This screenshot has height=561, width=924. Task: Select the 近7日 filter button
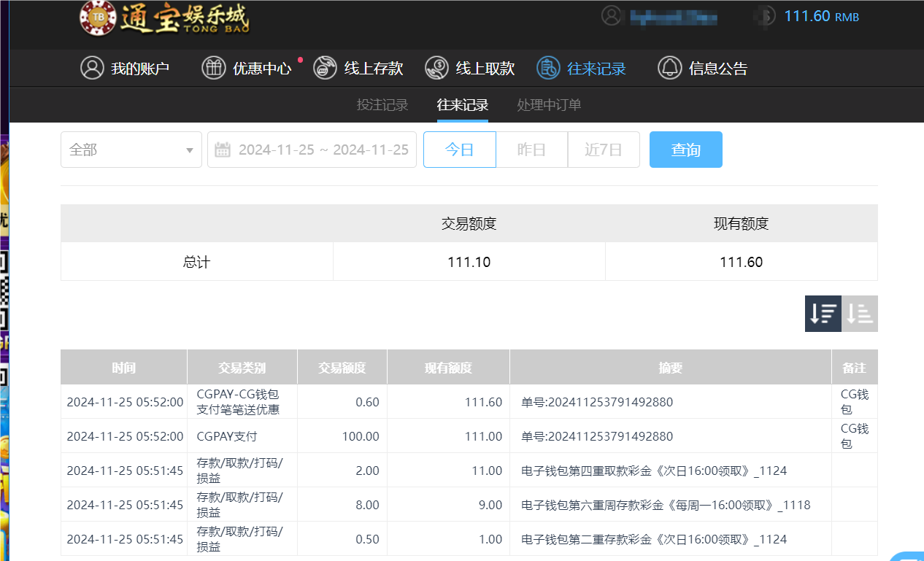(x=604, y=149)
